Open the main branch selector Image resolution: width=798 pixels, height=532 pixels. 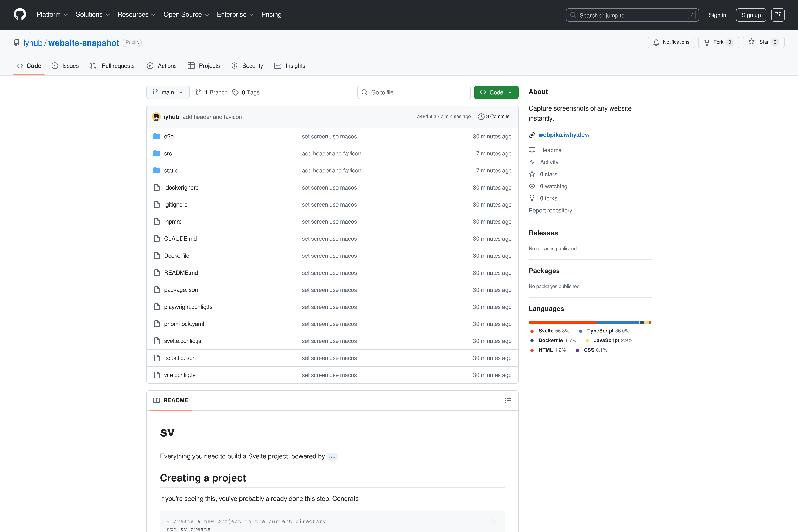click(168, 92)
